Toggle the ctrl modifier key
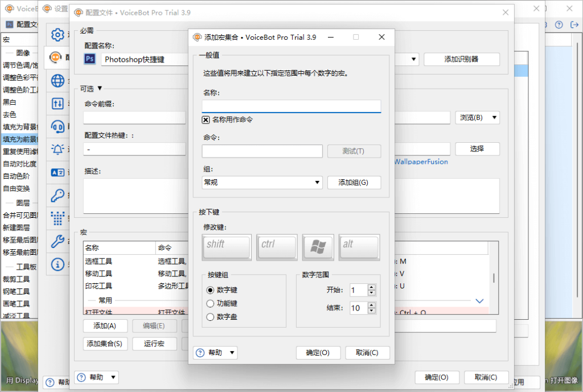 277,247
